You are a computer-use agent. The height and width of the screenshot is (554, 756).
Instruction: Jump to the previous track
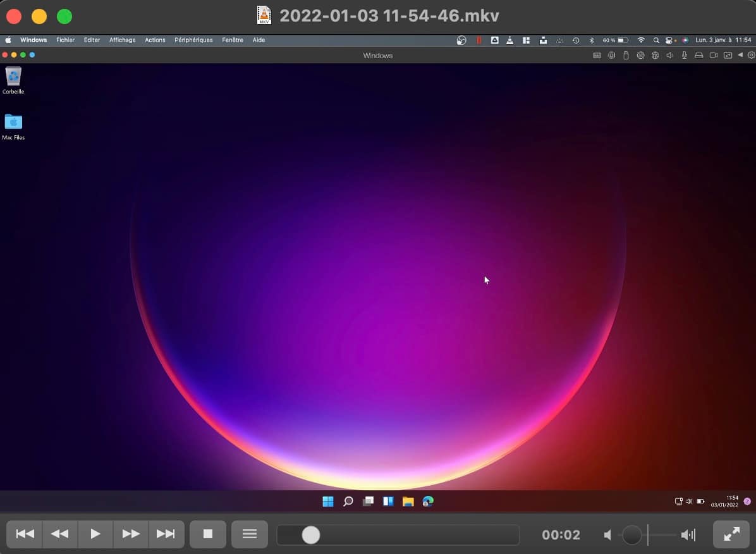pyautogui.click(x=25, y=534)
